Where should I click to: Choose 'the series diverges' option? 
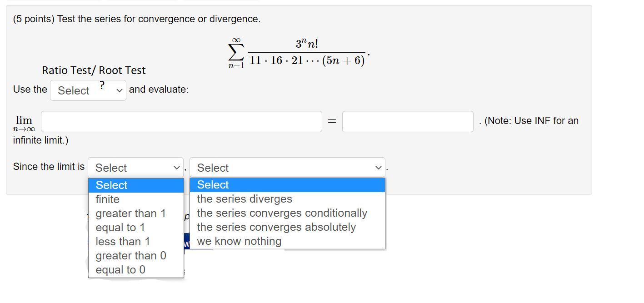coord(244,199)
